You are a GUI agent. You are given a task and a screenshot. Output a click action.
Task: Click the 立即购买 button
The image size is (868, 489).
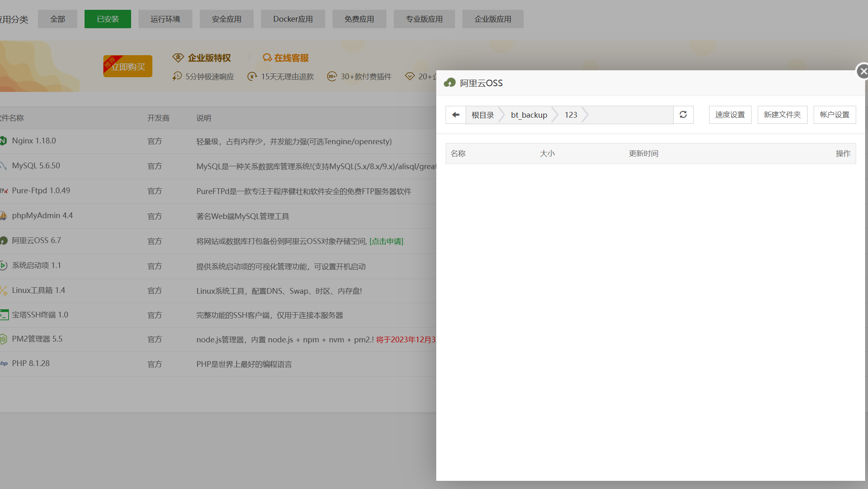click(128, 66)
